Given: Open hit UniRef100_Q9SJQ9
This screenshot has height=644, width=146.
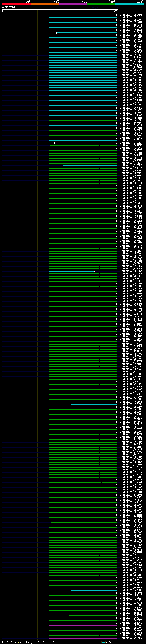Looking at the screenshot, I should (131, 20).
